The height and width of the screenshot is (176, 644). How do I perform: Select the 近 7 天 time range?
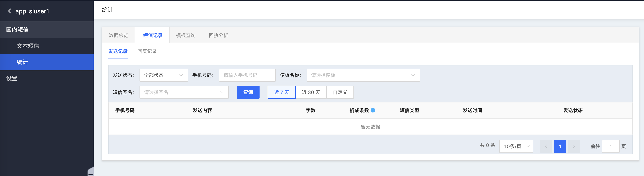point(281,92)
